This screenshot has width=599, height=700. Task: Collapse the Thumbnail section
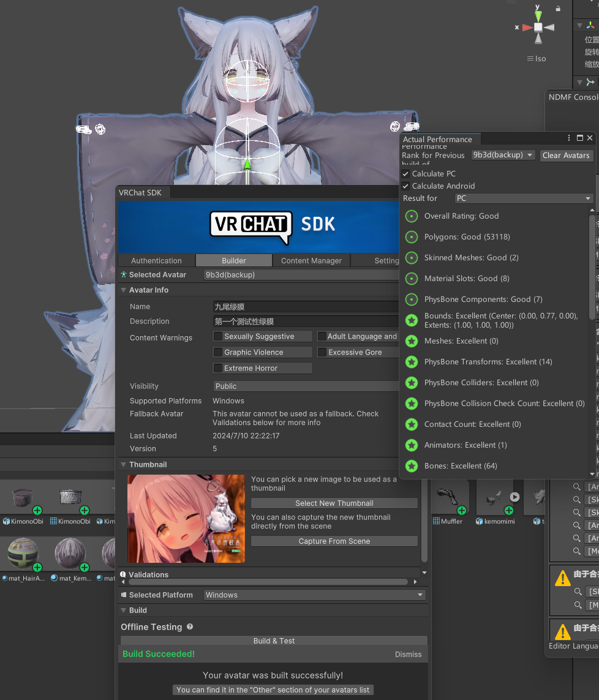point(123,464)
